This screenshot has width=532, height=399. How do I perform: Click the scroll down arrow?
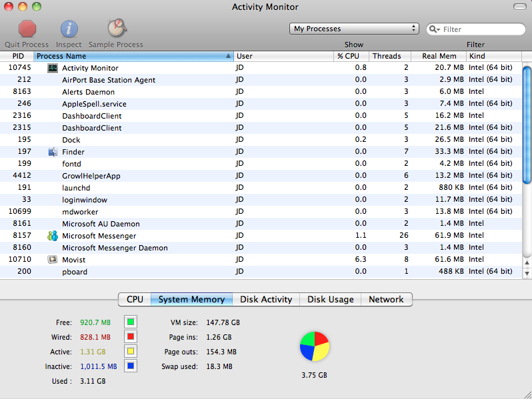click(x=527, y=273)
